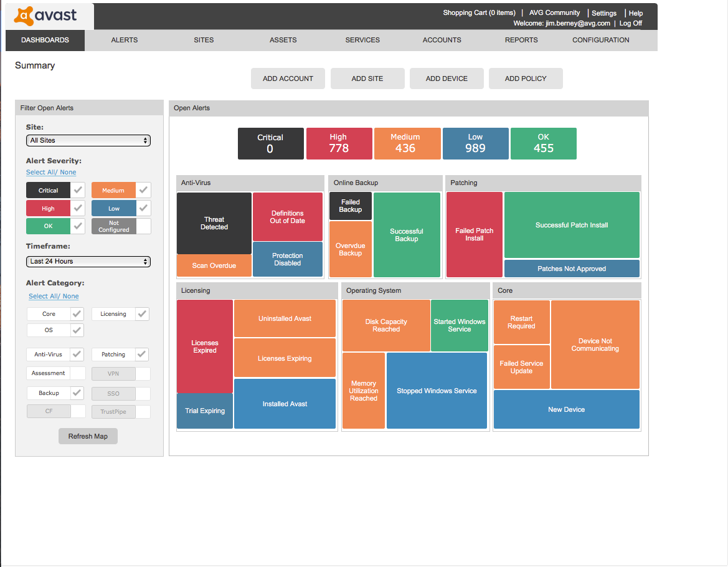The width and height of the screenshot is (728, 567).
Task: Toggle the Anti-Virus category checkbox
Action: (77, 355)
